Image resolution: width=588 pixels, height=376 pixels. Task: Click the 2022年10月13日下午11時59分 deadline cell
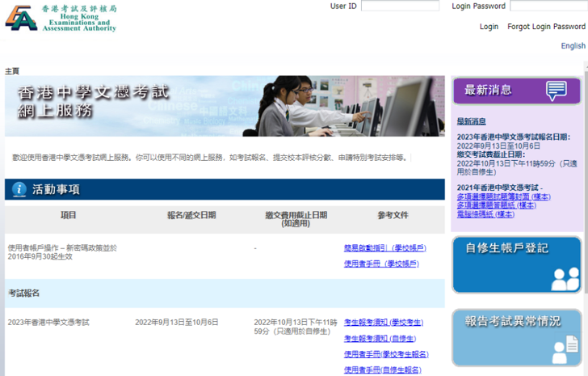click(x=296, y=327)
